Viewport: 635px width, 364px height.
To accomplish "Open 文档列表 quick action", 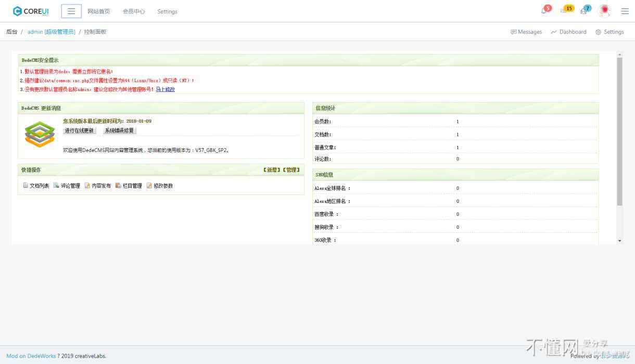I will (36, 186).
